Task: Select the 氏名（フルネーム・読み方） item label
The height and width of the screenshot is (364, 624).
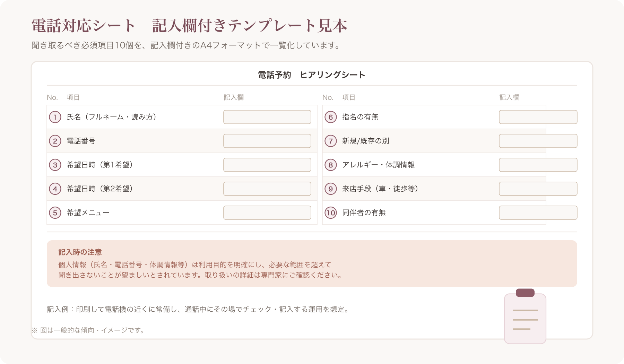Action: tap(111, 117)
